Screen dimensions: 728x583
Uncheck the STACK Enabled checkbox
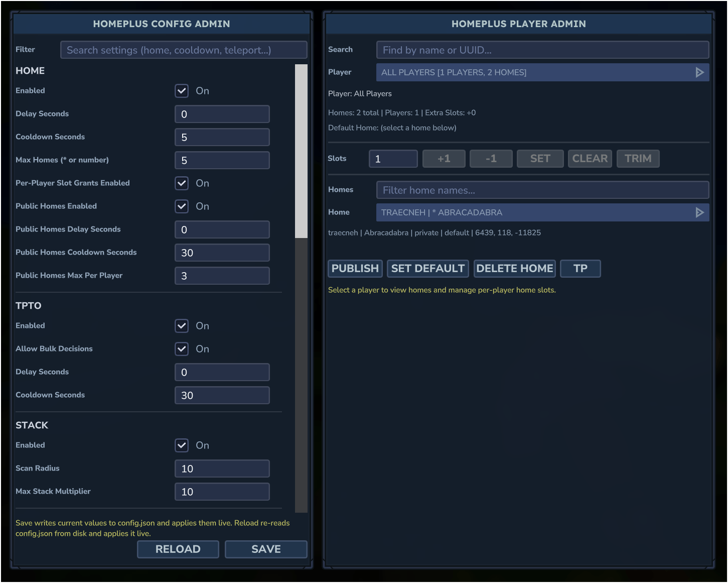(x=182, y=445)
